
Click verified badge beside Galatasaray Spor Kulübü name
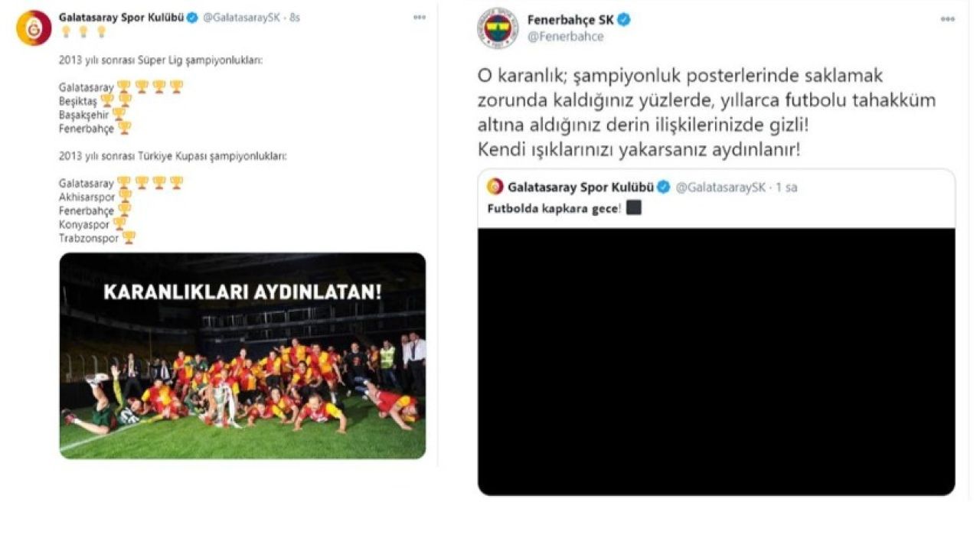[194, 17]
